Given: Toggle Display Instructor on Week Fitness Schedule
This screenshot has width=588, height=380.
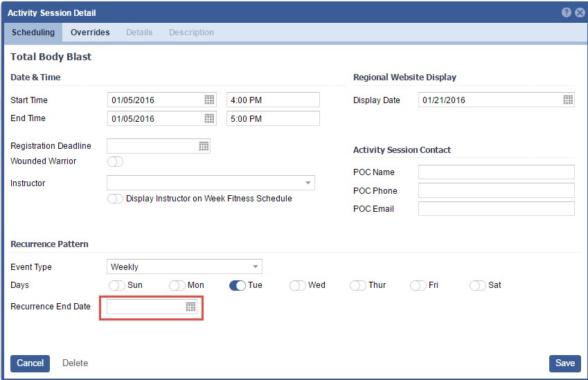Looking at the screenshot, I should (115, 199).
